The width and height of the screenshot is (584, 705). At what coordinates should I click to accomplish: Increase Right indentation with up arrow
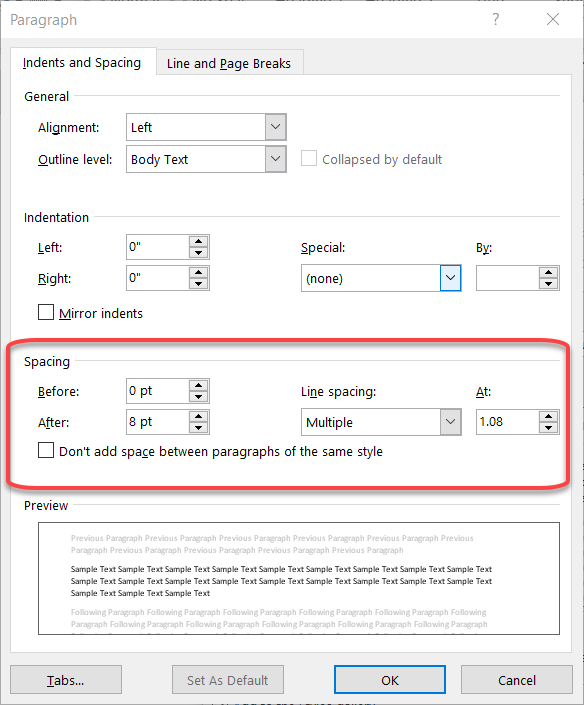pos(198,272)
